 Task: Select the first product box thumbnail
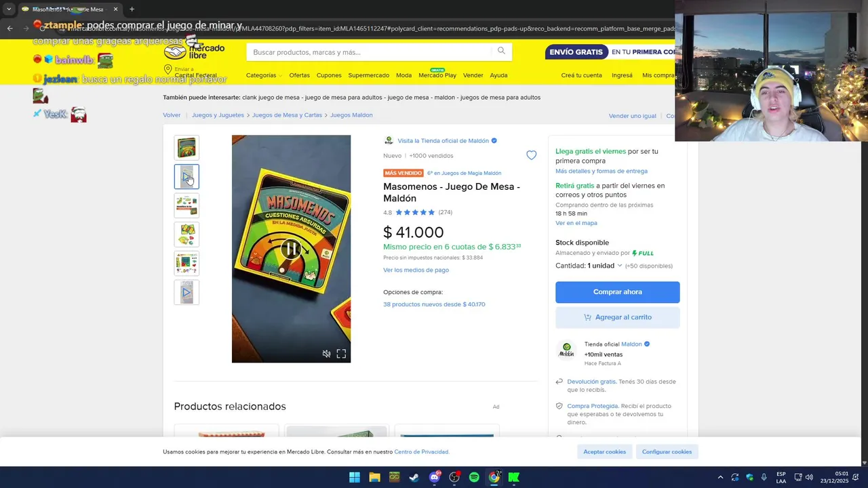click(186, 148)
